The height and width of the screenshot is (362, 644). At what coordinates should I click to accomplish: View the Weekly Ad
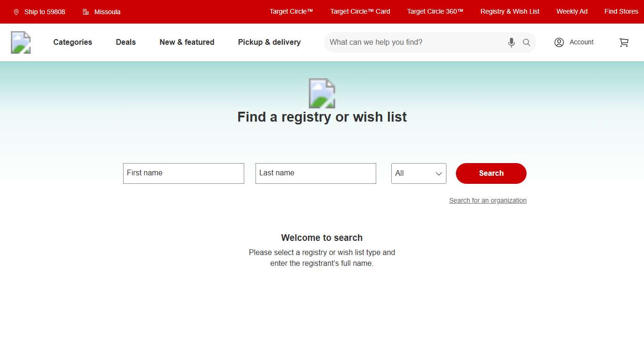[x=571, y=11]
